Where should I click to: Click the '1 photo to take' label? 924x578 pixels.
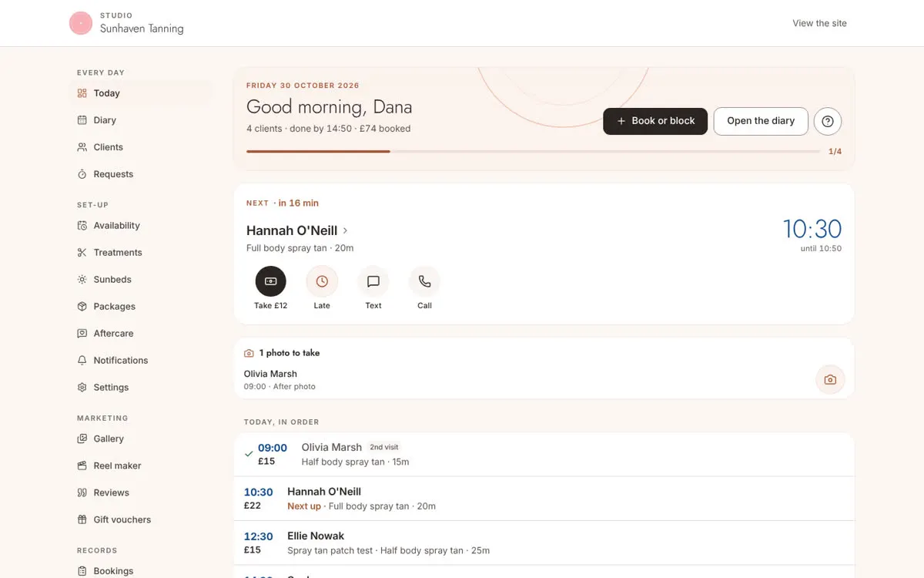pyautogui.click(x=290, y=353)
